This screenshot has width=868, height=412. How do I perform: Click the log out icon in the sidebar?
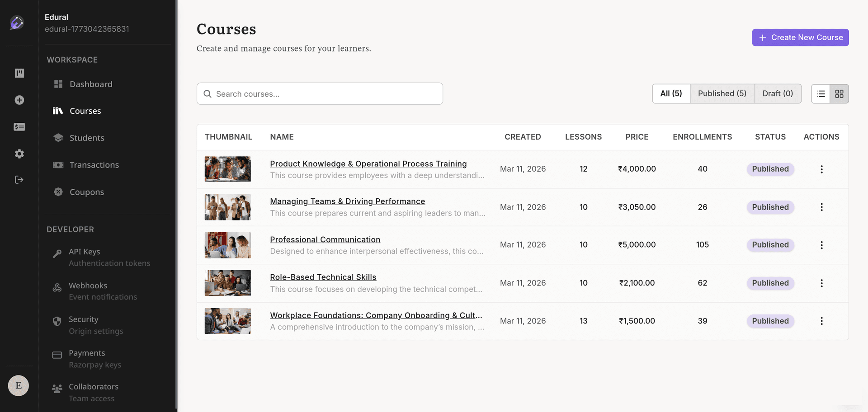pos(19,179)
